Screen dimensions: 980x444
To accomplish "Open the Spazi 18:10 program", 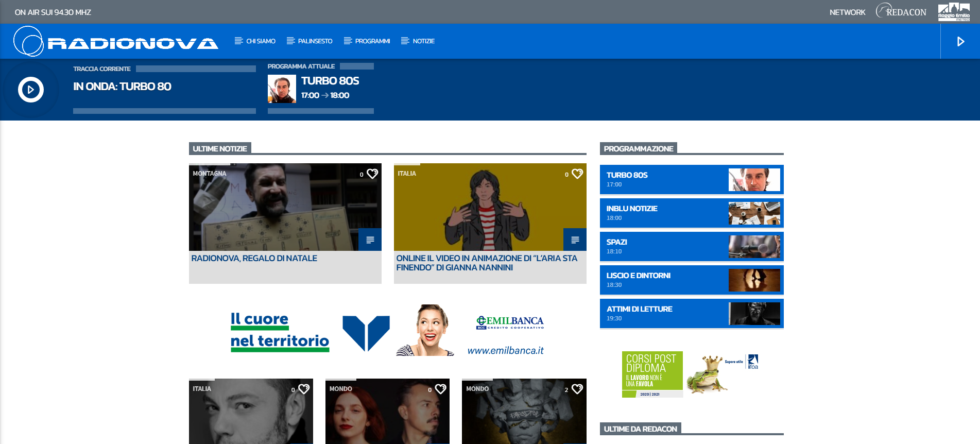I will 692,247.
